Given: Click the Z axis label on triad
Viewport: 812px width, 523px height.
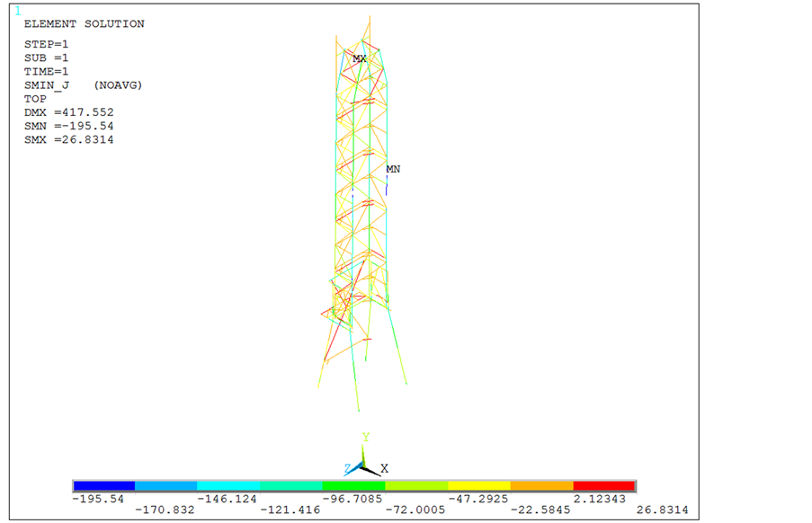Looking at the screenshot, I should click(x=347, y=469).
